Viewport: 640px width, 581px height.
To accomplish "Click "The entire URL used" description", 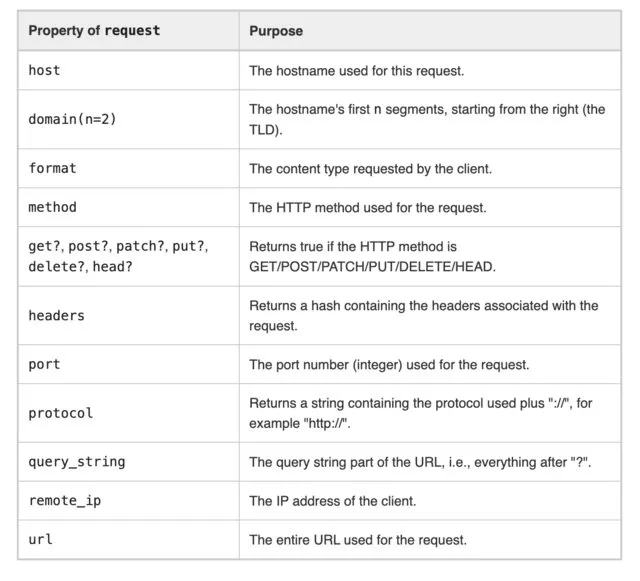I will pyautogui.click(x=358, y=540).
